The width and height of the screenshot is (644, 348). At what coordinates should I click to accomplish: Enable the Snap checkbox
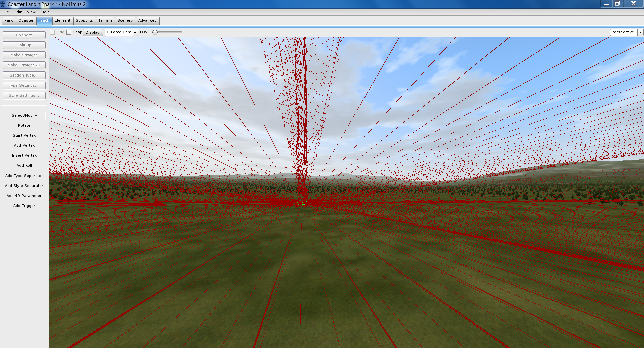click(x=69, y=32)
